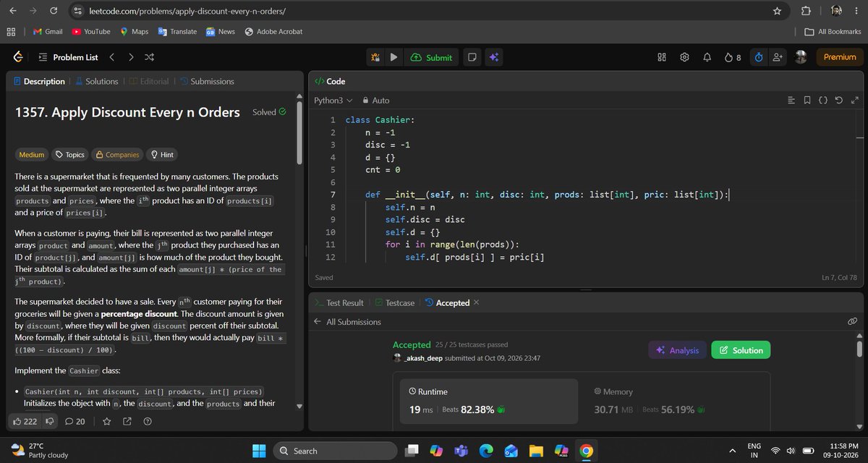Go to the next problem arrow
The image size is (868, 463).
click(x=131, y=57)
